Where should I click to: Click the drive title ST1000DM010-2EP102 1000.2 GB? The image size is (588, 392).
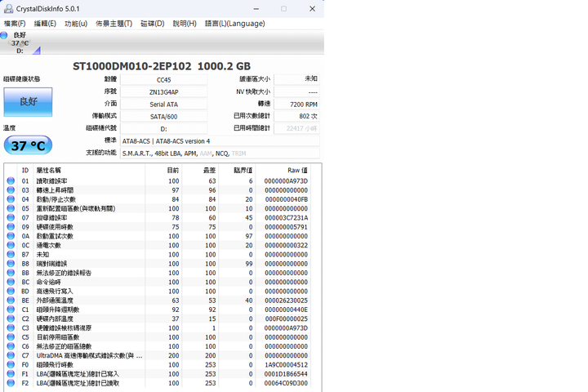coord(162,66)
